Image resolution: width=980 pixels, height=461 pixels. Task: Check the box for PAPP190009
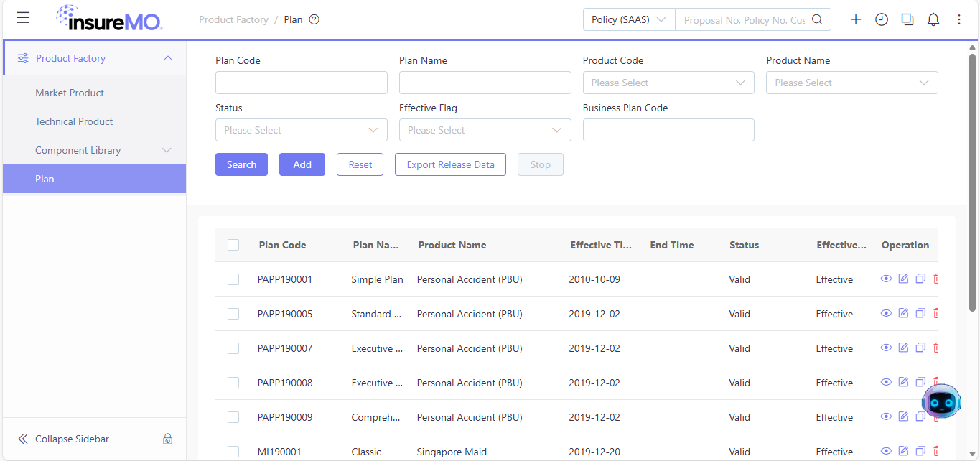point(233,417)
